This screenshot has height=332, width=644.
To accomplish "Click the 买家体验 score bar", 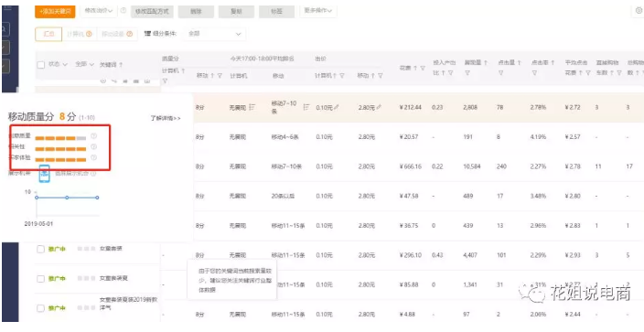I will [x=60, y=159].
